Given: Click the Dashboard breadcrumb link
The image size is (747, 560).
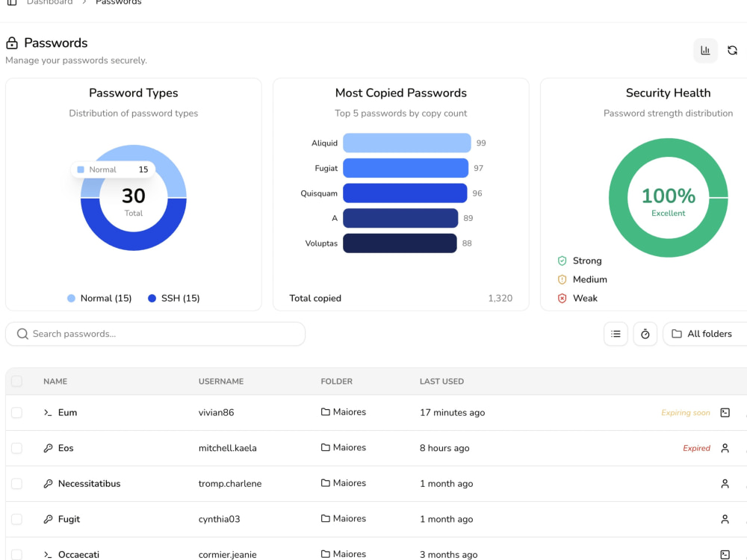Looking at the screenshot, I should [49, 2].
